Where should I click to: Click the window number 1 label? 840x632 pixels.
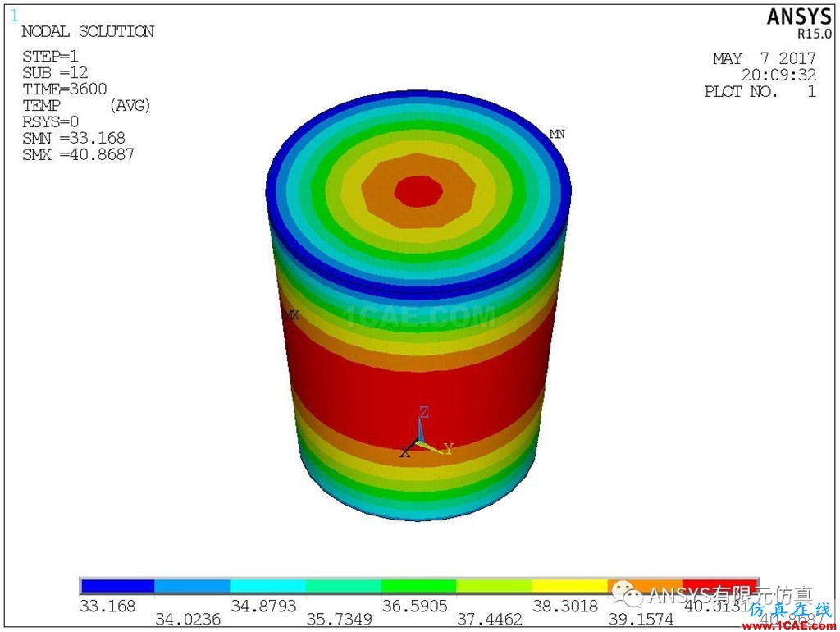point(14,16)
